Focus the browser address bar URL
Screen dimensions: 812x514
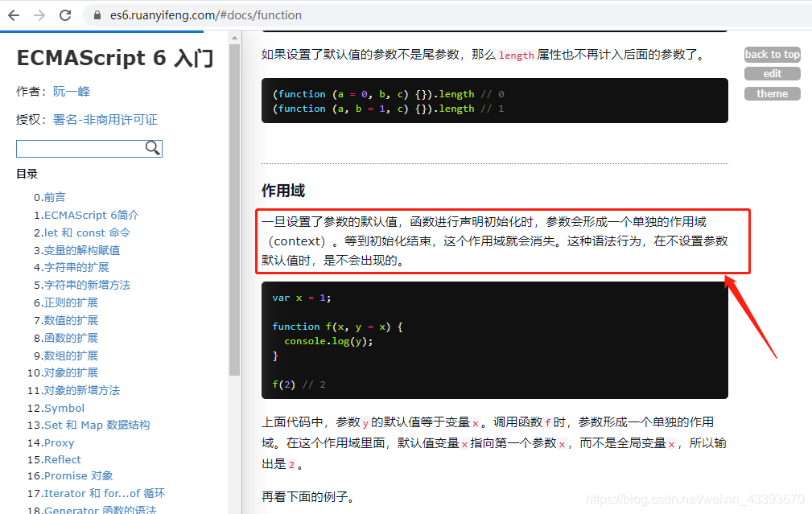(205, 15)
